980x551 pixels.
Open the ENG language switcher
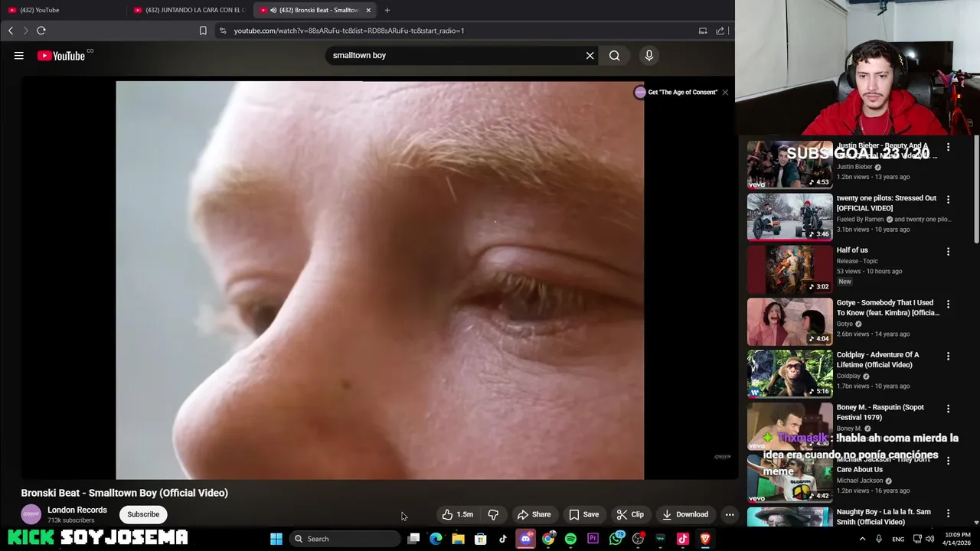tap(898, 539)
